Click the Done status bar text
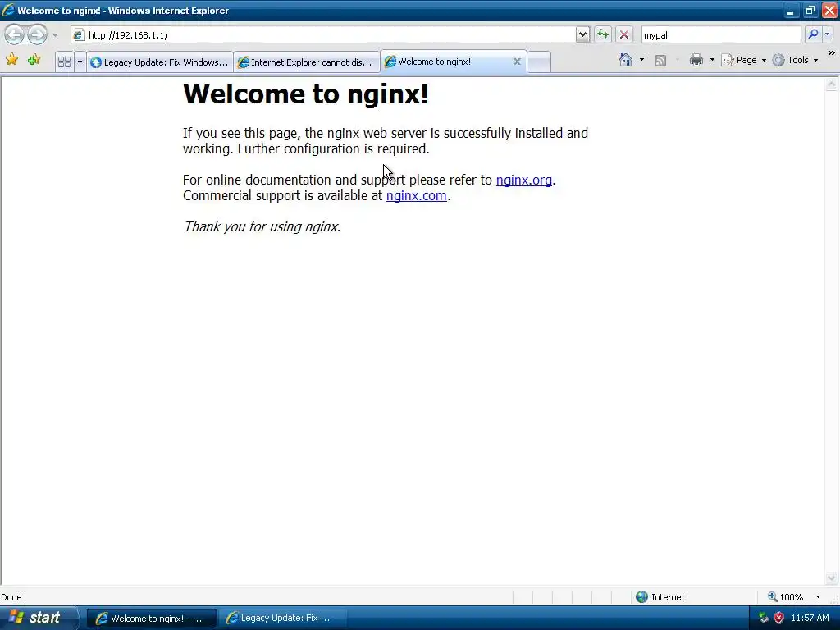The height and width of the screenshot is (630, 840). [x=11, y=597]
